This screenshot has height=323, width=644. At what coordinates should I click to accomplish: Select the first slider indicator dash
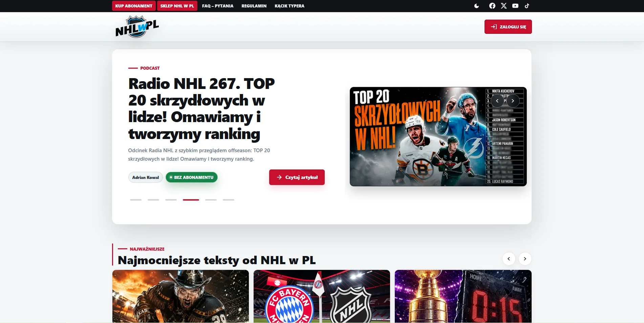pyautogui.click(x=136, y=200)
